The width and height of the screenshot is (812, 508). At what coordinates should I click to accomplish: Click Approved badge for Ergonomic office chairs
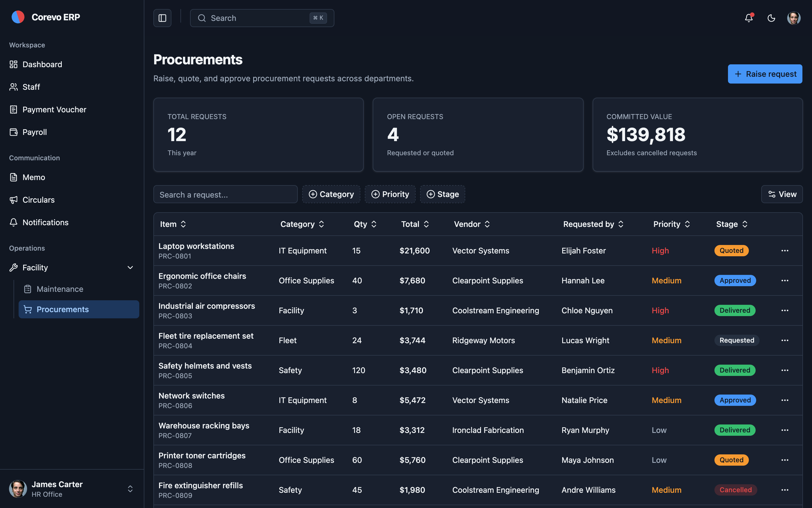(735, 281)
